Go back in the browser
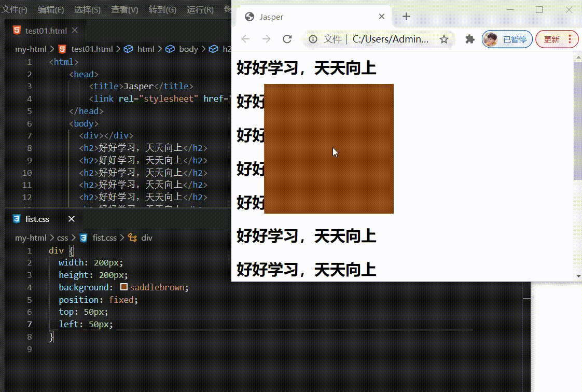 (245, 39)
